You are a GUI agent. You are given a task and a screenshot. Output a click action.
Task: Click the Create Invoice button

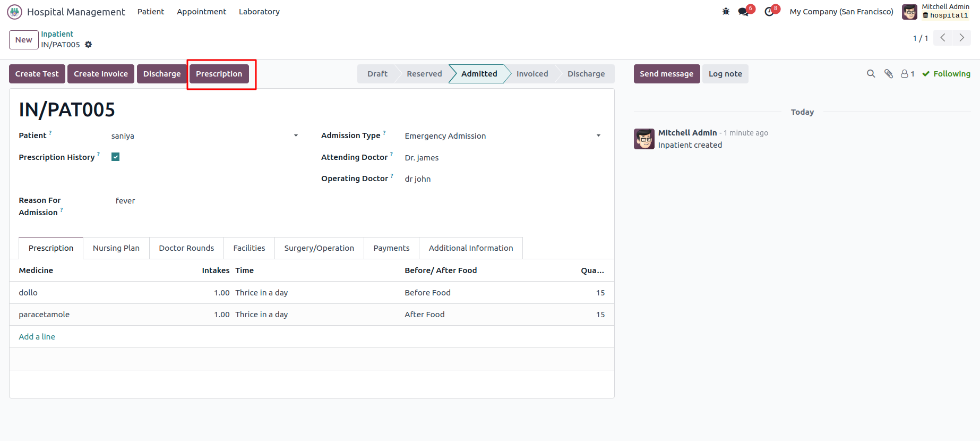[101, 74]
